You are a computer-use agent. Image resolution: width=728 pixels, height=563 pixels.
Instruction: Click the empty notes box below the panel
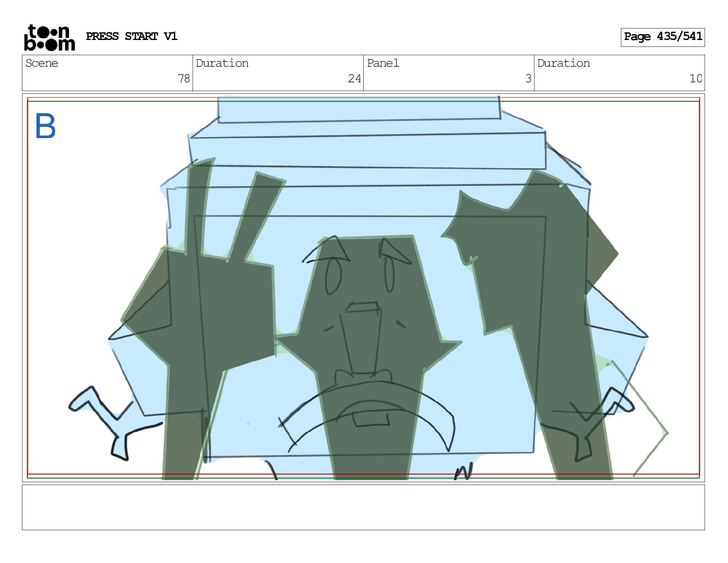(363, 507)
